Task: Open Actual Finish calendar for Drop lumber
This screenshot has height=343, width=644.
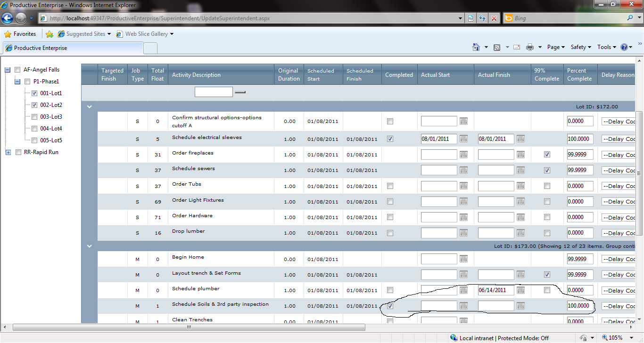Action: 520,233
